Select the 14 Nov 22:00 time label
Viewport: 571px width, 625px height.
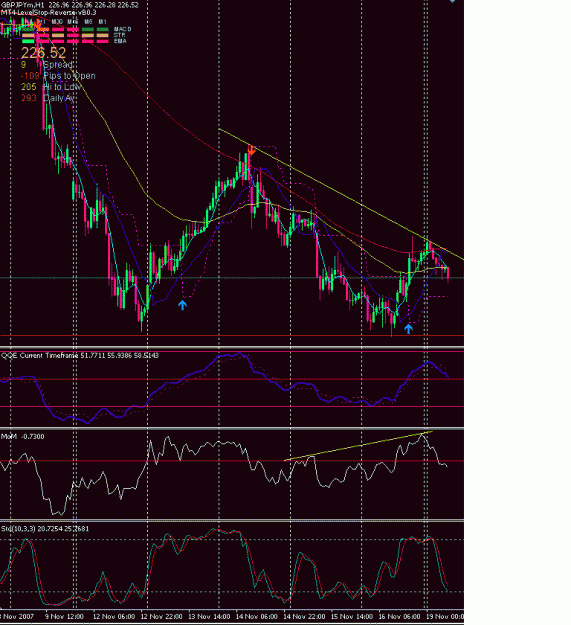coord(304,617)
